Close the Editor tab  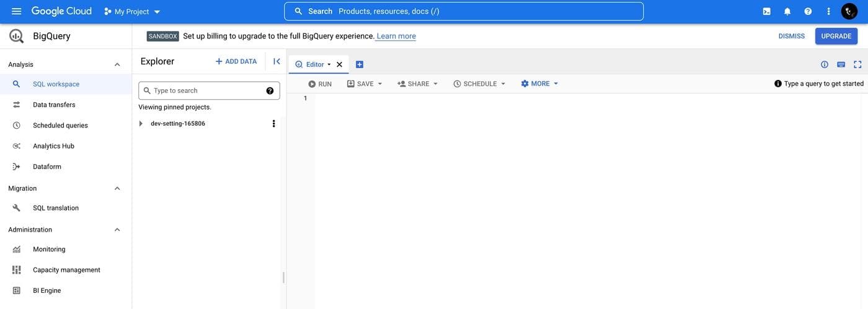(x=339, y=64)
